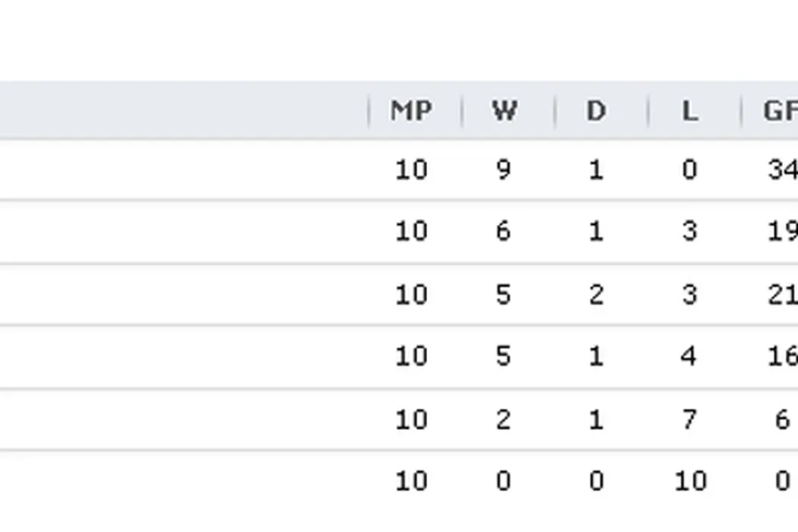The height and width of the screenshot is (532, 798).
Task: Select the 9 wins cell in first row
Action: click(503, 169)
